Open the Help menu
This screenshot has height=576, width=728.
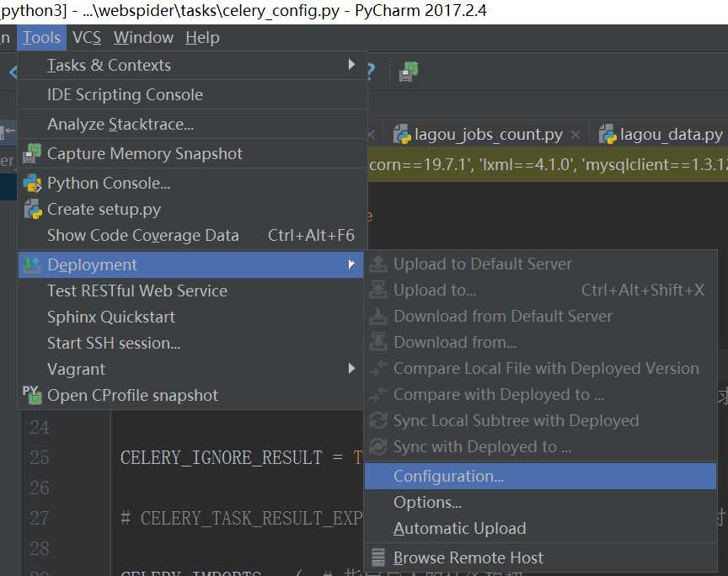[202, 37]
